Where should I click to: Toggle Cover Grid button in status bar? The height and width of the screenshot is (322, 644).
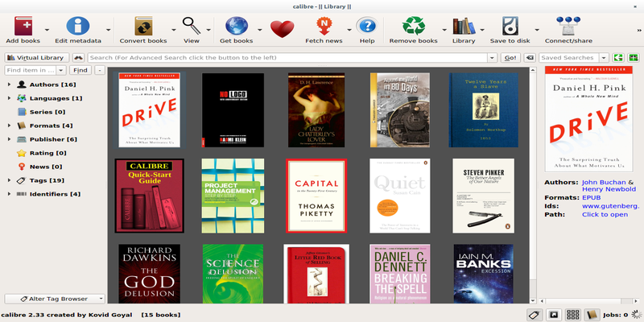tap(572, 315)
